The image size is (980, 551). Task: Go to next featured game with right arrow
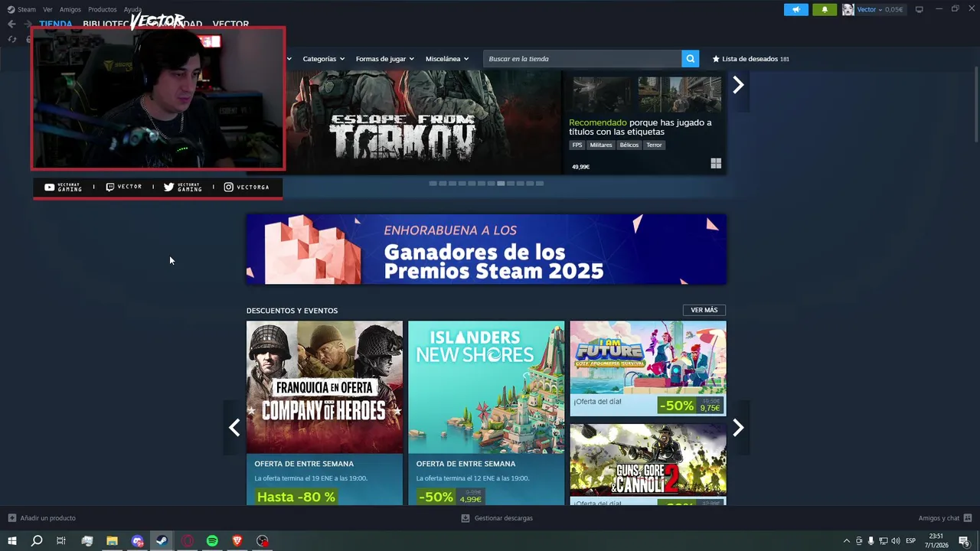738,85
